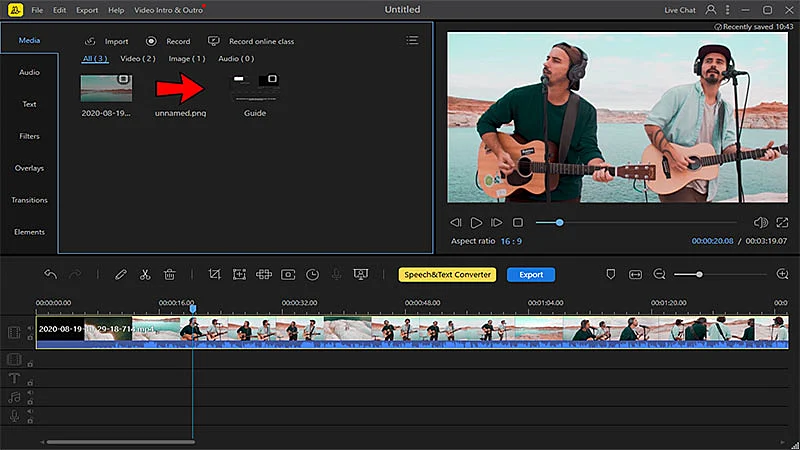Click the Delete trash icon

(170, 274)
